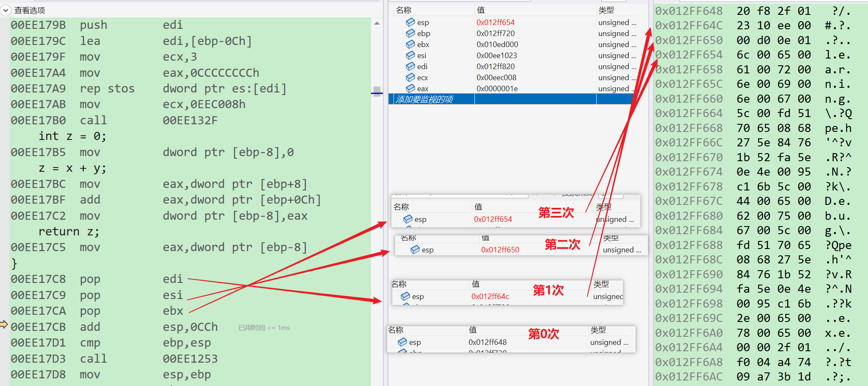The image size is (868, 386).
Task: Select ecx value 0x00eec008
Action: click(496, 77)
